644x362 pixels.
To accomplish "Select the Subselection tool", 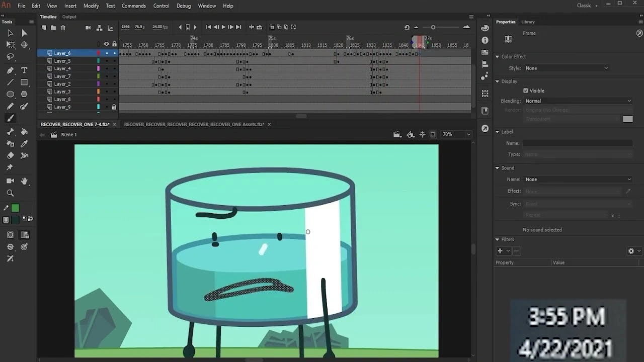I will pos(24,33).
